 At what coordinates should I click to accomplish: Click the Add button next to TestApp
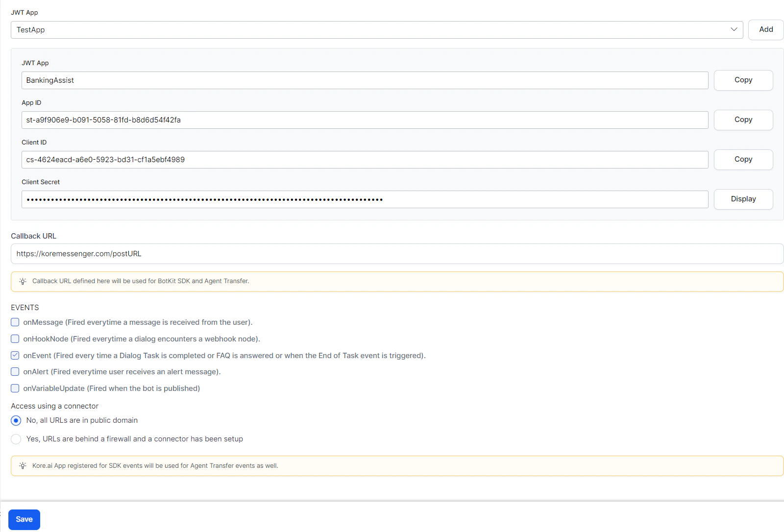pyautogui.click(x=766, y=30)
